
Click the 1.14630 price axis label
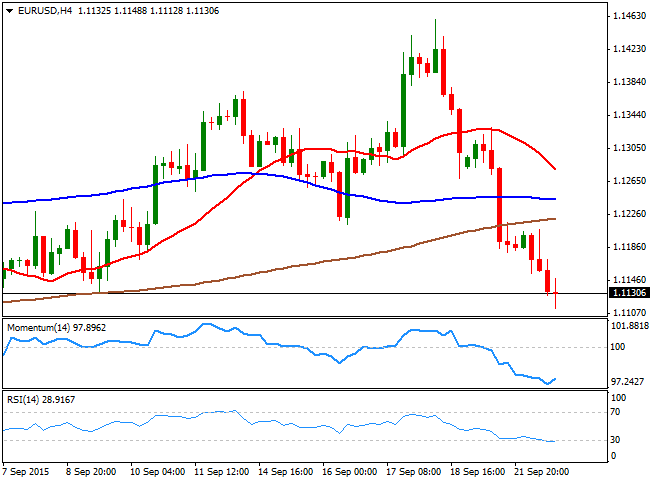click(x=629, y=16)
